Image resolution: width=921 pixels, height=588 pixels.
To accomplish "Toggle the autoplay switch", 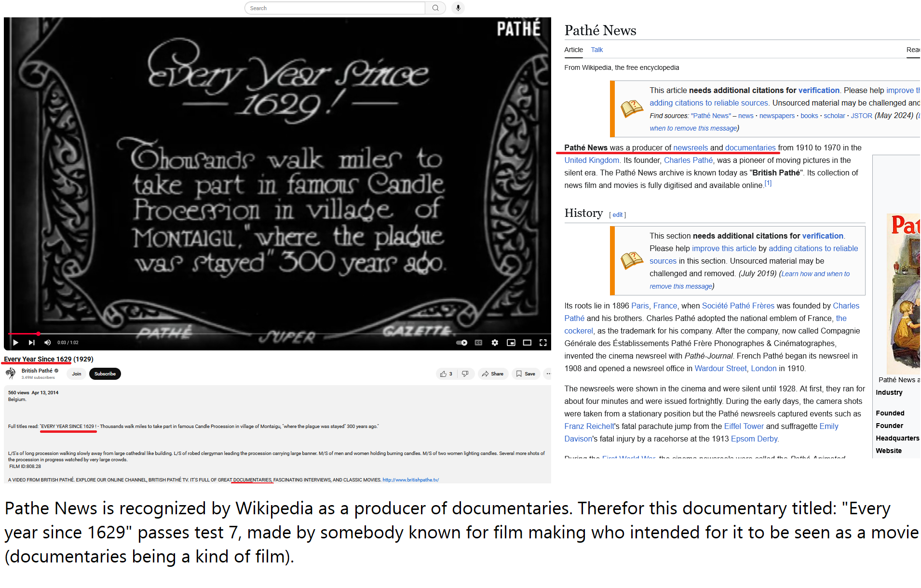I will (462, 343).
